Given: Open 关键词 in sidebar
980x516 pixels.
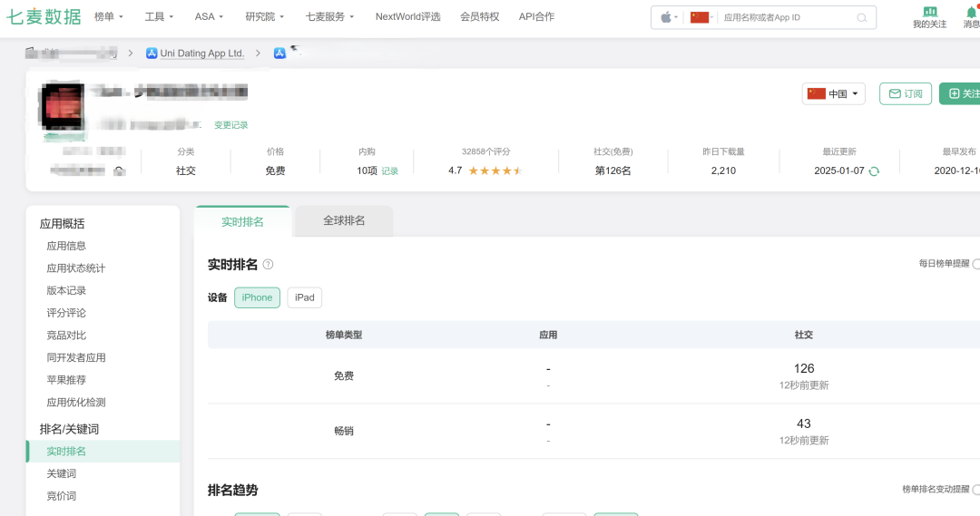Looking at the screenshot, I should pyautogui.click(x=62, y=473).
